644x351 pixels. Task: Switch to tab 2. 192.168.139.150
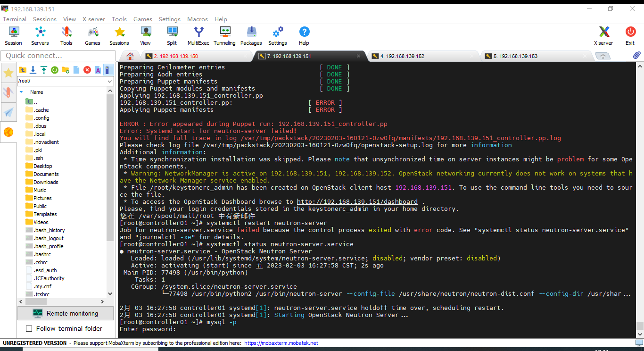pyautogui.click(x=176, y=56)
